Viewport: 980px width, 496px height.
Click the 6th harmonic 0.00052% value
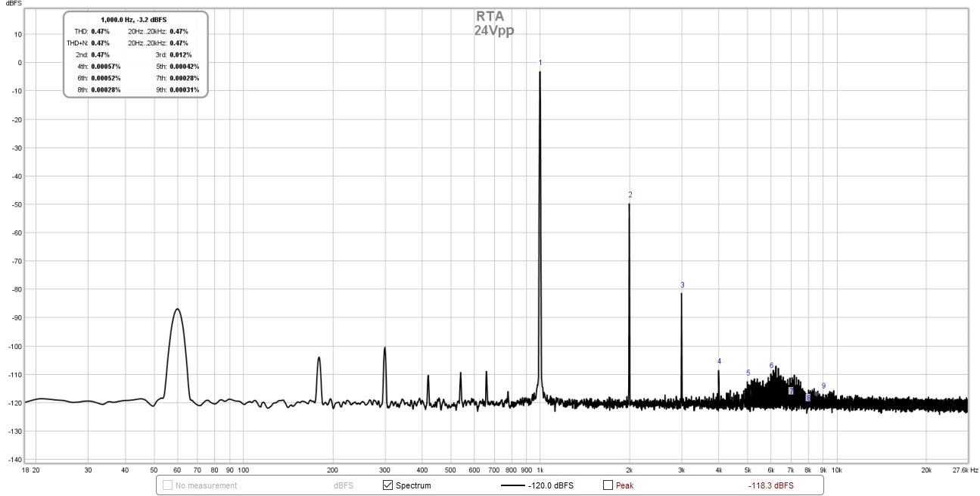[106, 78]
